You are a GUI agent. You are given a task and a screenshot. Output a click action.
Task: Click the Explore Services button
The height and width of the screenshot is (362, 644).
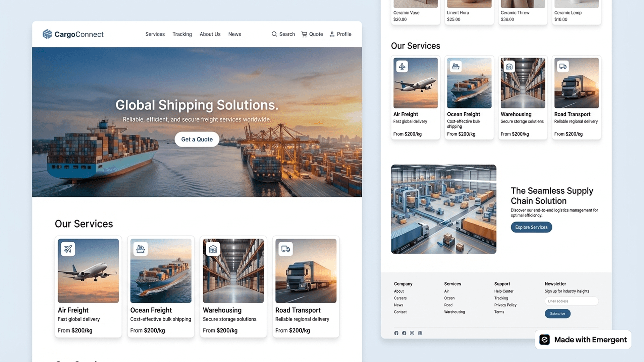point(531,227)
